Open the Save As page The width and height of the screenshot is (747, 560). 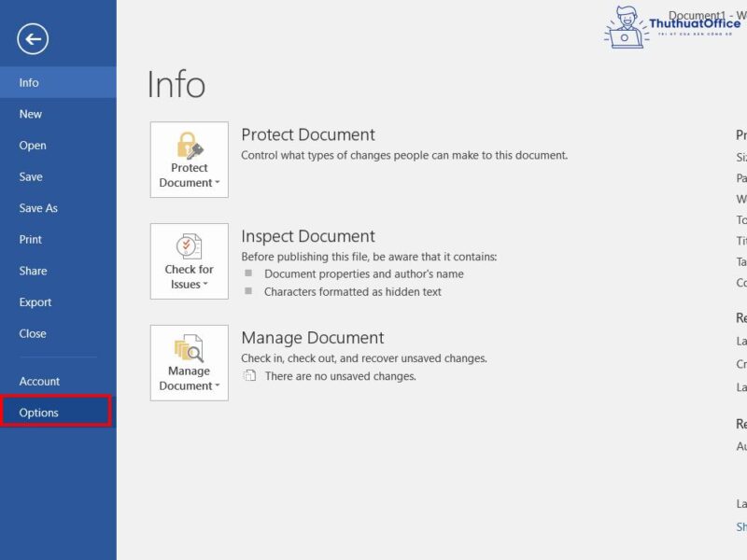[38, 208]
